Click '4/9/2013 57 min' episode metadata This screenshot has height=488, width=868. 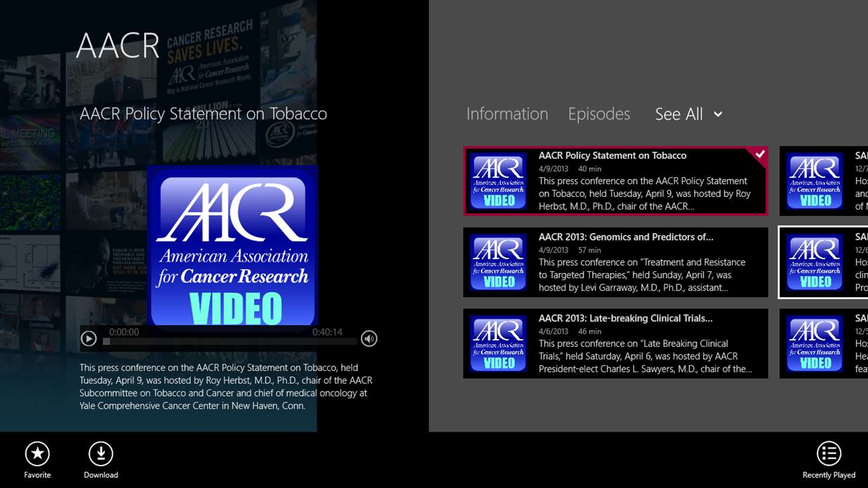570,250
